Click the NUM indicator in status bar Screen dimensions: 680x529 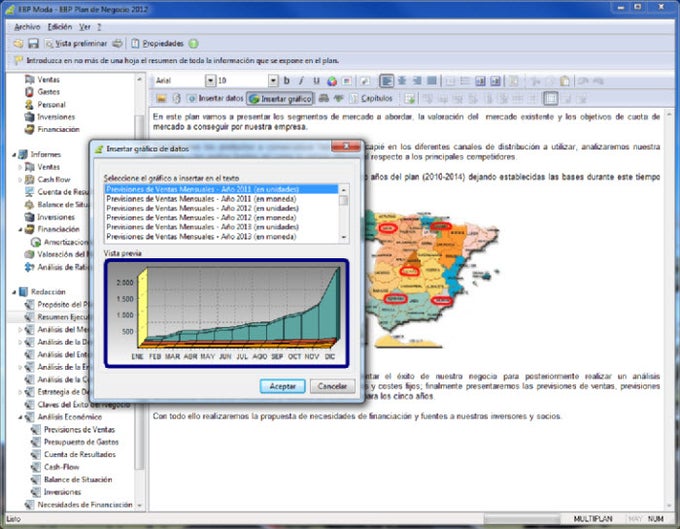point(656,519)
